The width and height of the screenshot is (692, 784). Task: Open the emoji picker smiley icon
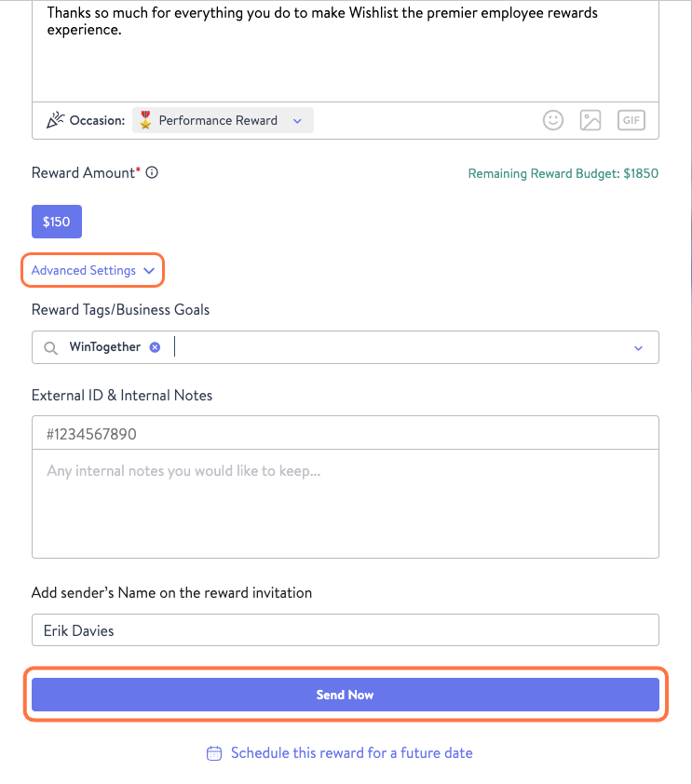point(552,120)
